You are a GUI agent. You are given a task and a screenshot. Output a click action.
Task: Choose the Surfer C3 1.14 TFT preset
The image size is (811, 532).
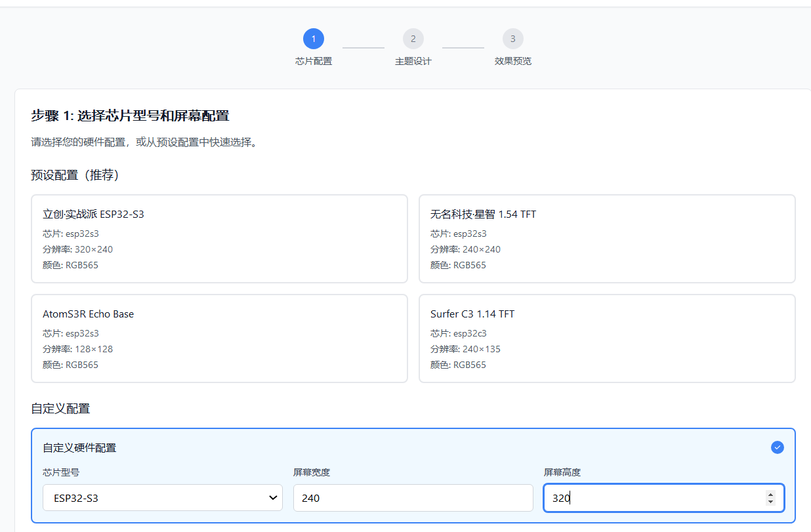pos(607,338)
